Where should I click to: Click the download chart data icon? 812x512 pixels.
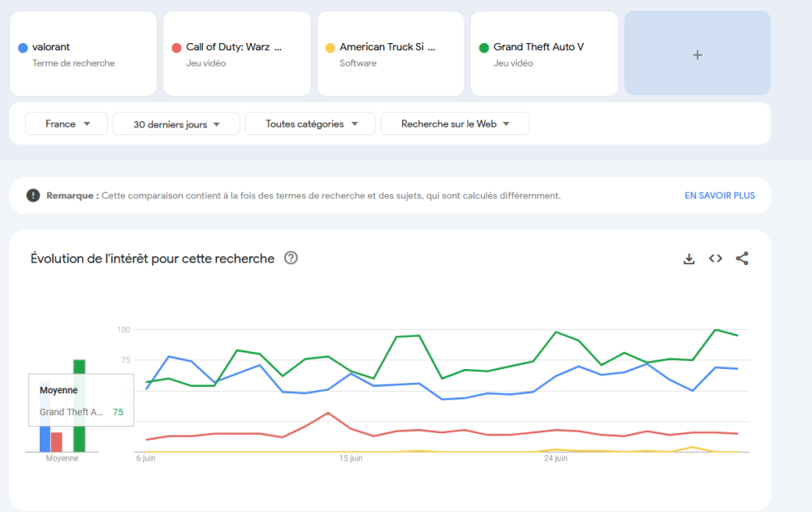tap(689, 258)
